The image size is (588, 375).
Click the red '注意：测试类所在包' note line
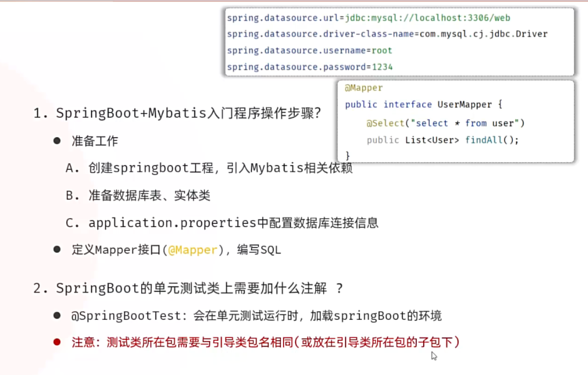point(265,342)
